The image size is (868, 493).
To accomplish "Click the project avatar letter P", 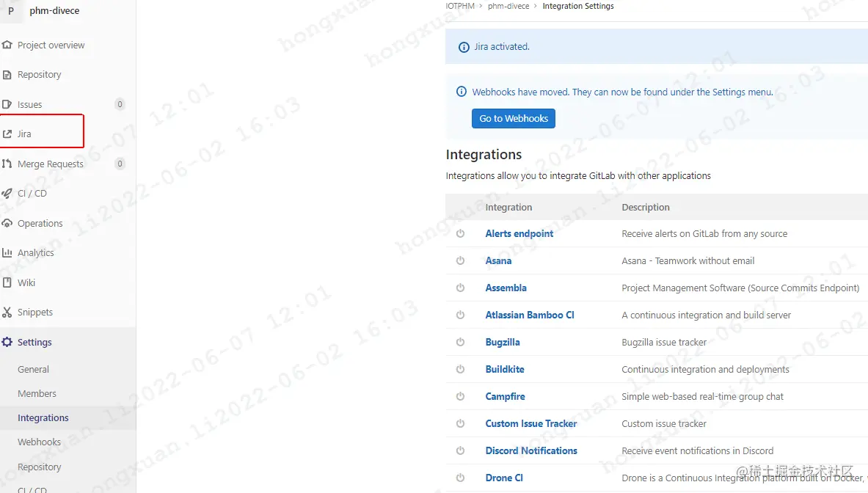I will click(10, 10).
